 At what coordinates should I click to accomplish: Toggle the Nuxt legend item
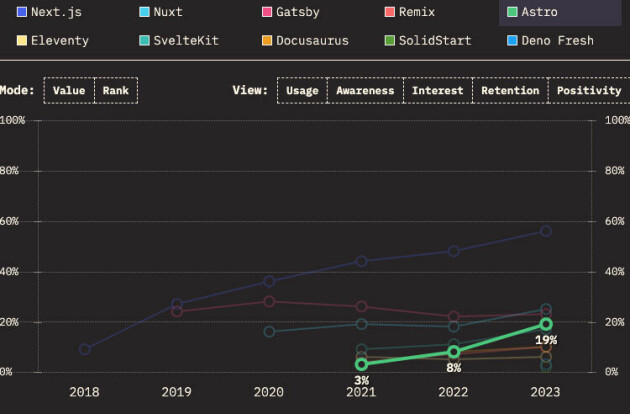coord(161,12)
